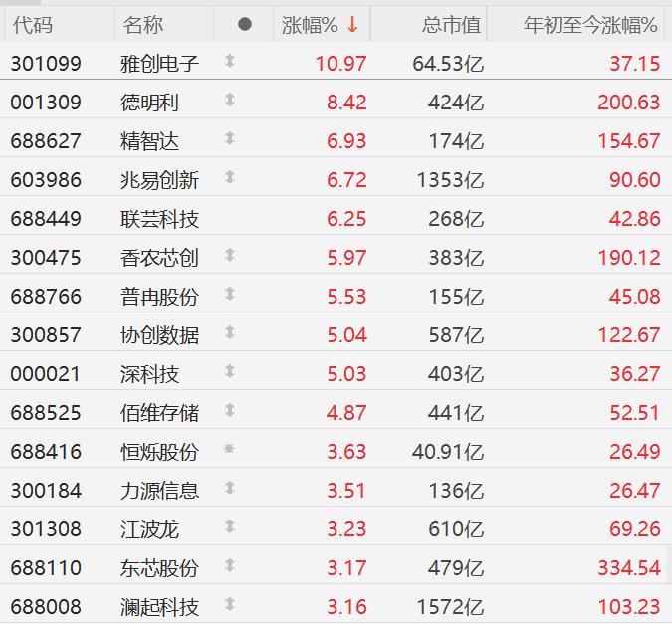Click the marker icon next to 澜起科技
Viewport: 672px width, 624px height.
pos(230,604)
